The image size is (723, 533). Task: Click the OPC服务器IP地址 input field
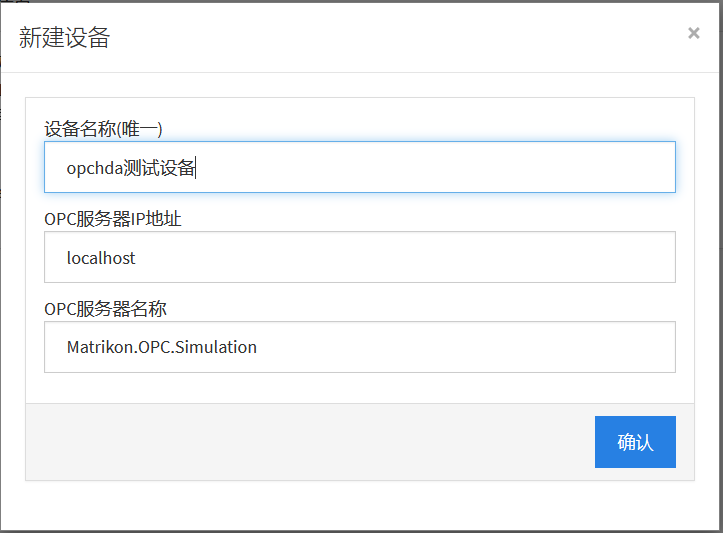click(359, 257)
